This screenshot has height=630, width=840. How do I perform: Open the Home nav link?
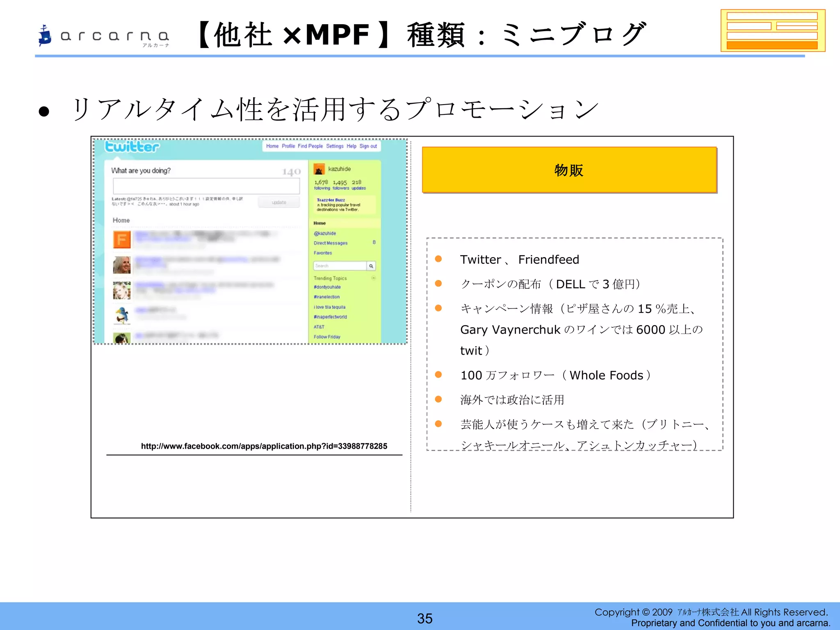[x=272, y=146]
